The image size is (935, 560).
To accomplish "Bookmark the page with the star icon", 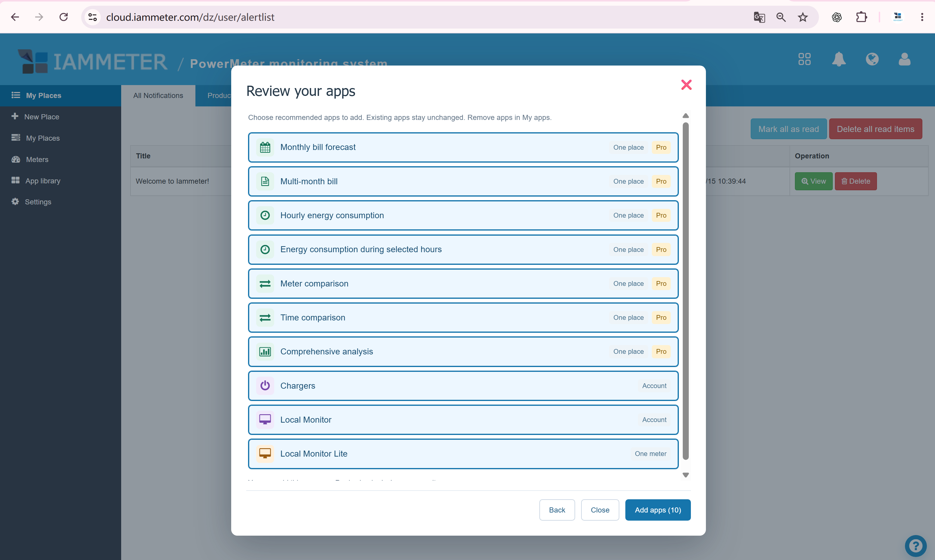I will tap(802, 17).
